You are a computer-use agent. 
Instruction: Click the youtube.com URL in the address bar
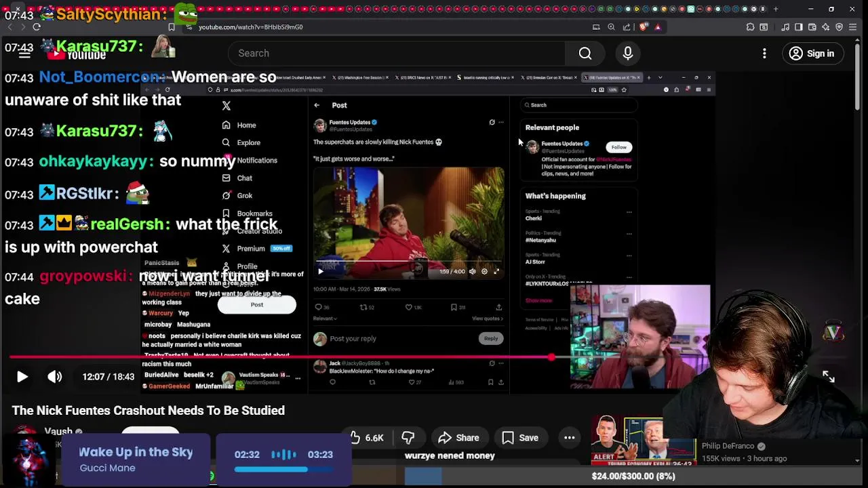coord(251,27)
